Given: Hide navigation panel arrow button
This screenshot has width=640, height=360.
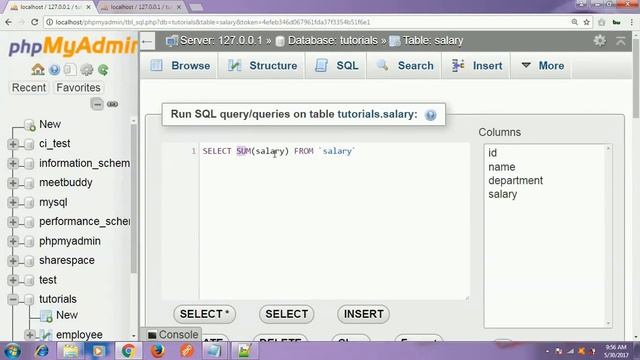Looking at the screenshot, I should 147,41.
